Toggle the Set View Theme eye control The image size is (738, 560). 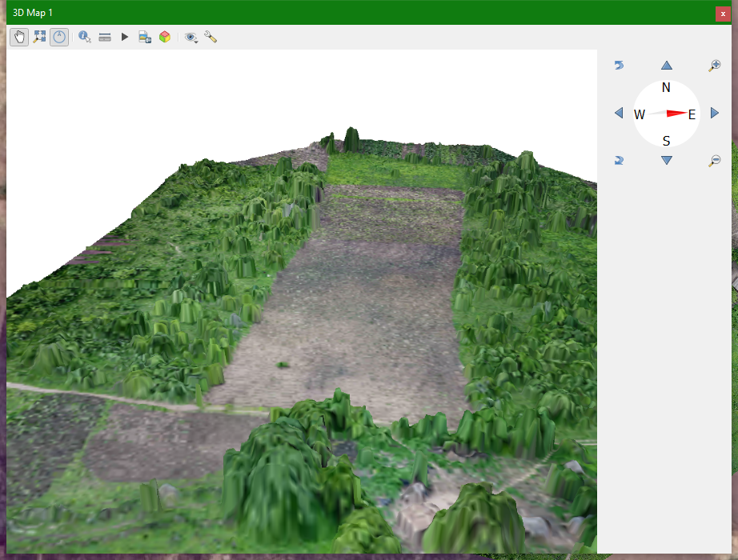coord(189,35)
